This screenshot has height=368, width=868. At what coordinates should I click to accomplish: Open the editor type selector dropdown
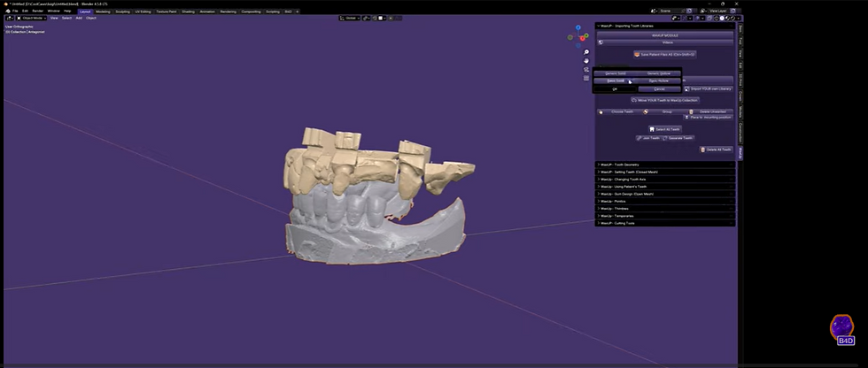[x=10, y=18]
